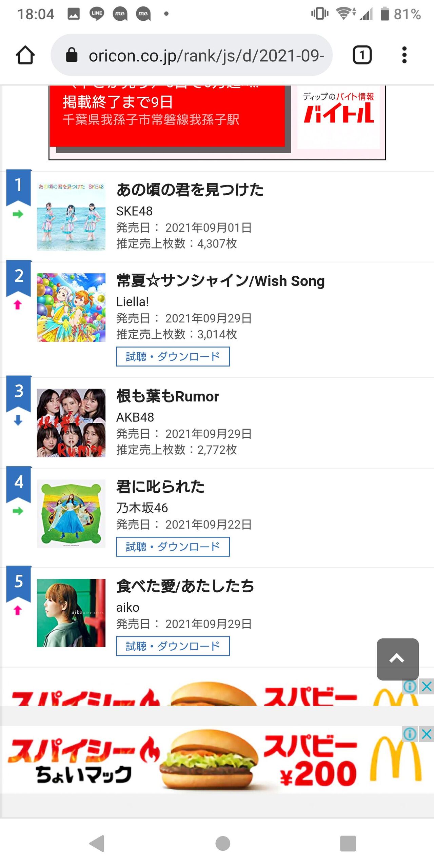This screenshot has height=868, width=434.
Task: Close the lower McDonald's banner ad with X
Action: pos(427,734)
